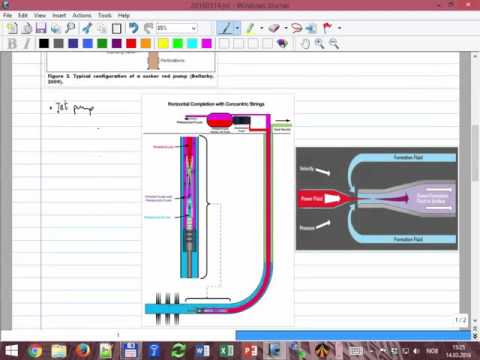
Task: Save the note with the floppy disk icon
Action: click(x=41, y=28)
